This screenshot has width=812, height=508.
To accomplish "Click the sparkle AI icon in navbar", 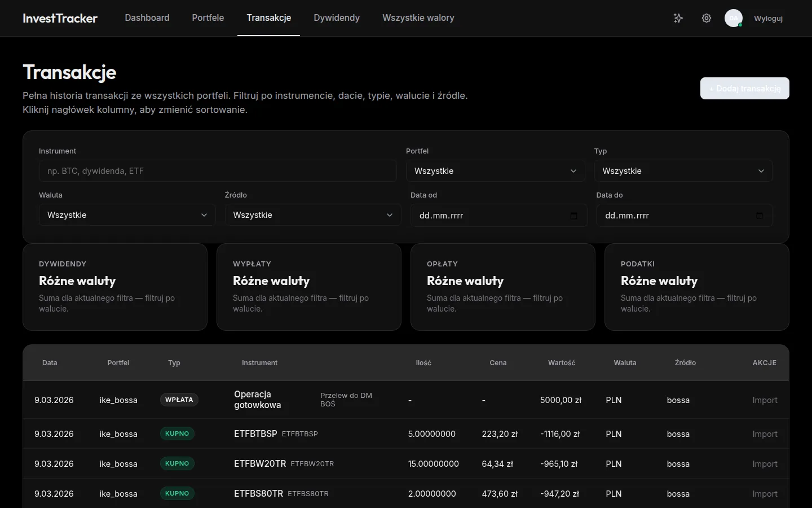I will click(x=678, y=18).
